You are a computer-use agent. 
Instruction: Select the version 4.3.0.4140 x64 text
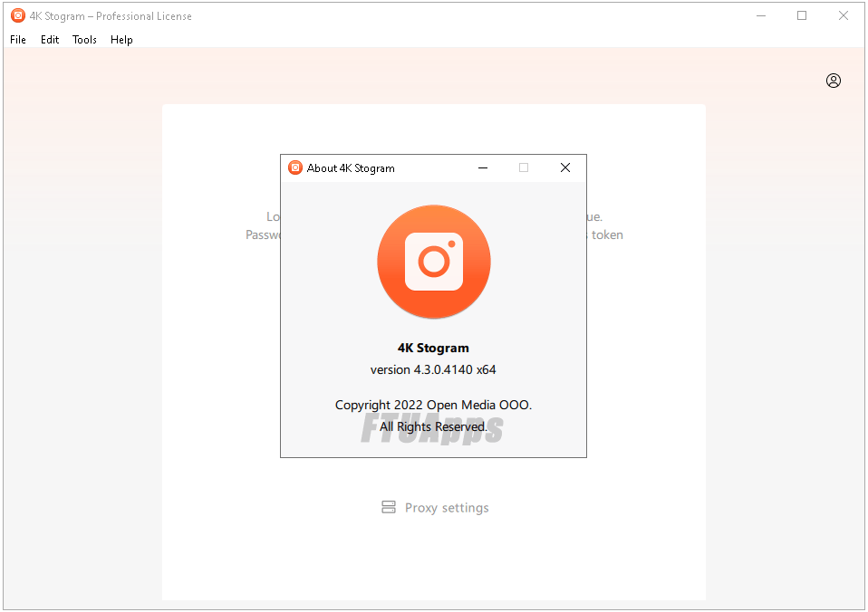coord(433,369)
